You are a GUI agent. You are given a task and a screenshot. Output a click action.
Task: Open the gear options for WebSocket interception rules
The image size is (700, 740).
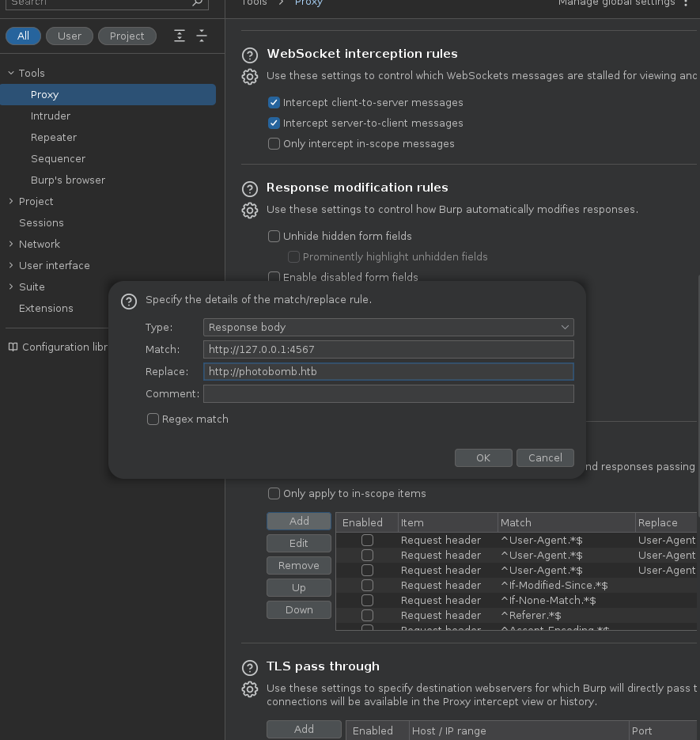[250, 77]
